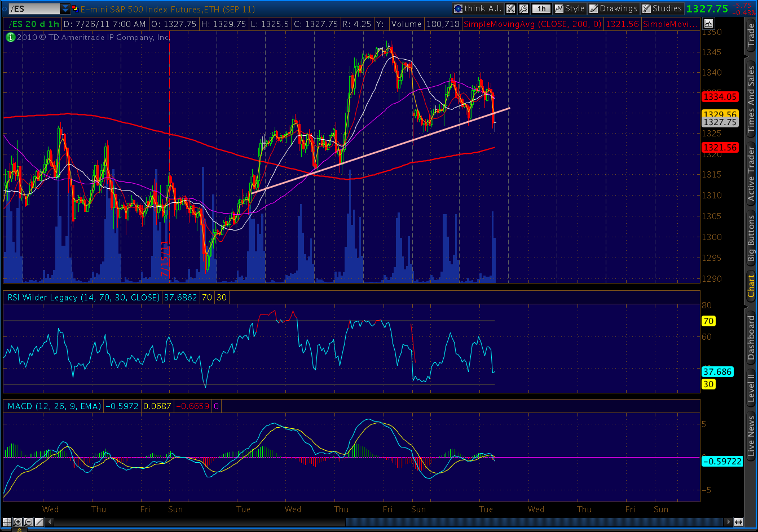The image size is (758, 532).
Task: Click the yellow 30 RSI level bubble
Action: coord(708,384)
